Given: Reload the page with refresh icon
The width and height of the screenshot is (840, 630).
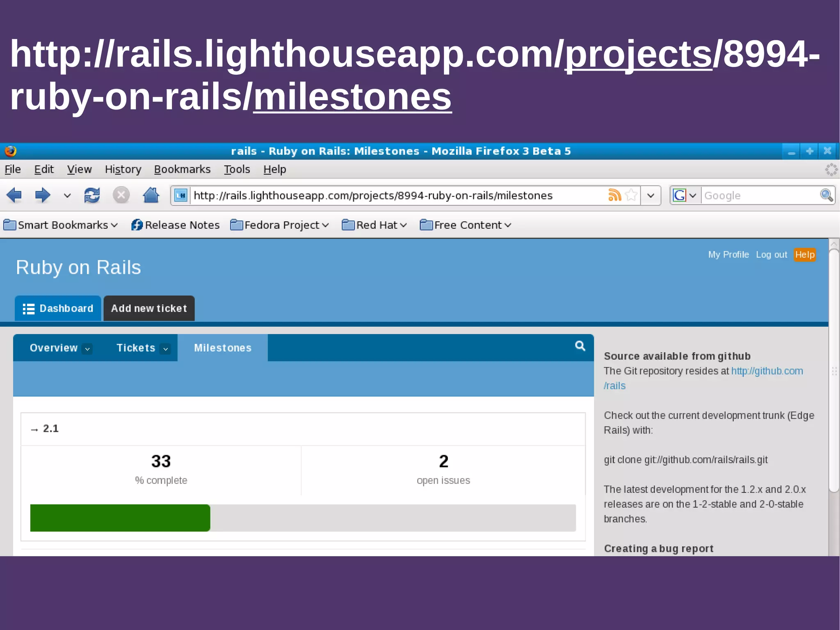Looking at the screenshot, I should pyautogui.click(x=92, y=195).
